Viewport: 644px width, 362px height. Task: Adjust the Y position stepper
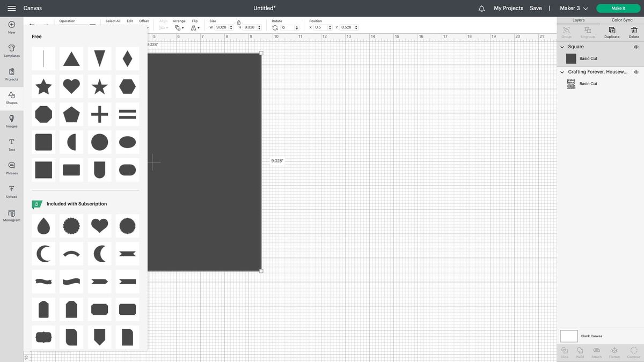[356, 27]
